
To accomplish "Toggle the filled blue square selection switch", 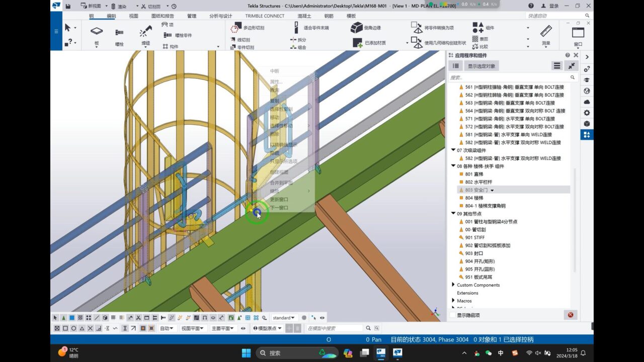I will (72, 318).
